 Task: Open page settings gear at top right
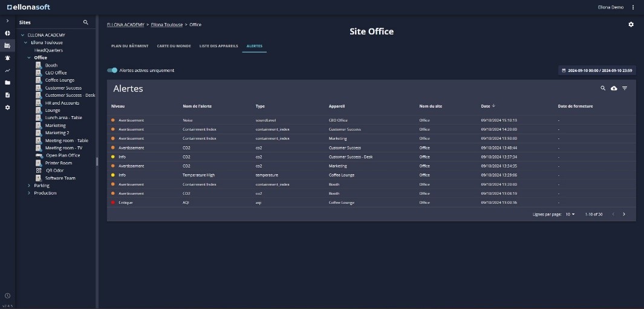631,24
